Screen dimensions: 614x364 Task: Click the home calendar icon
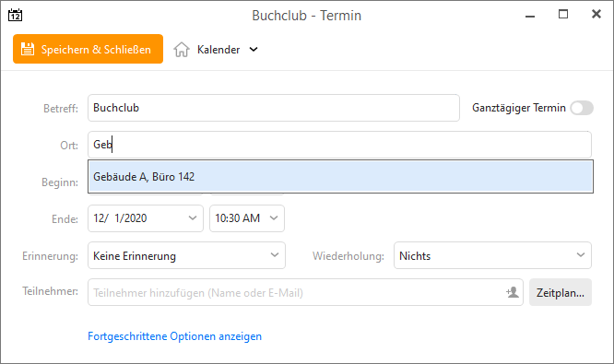click(182, 50)
